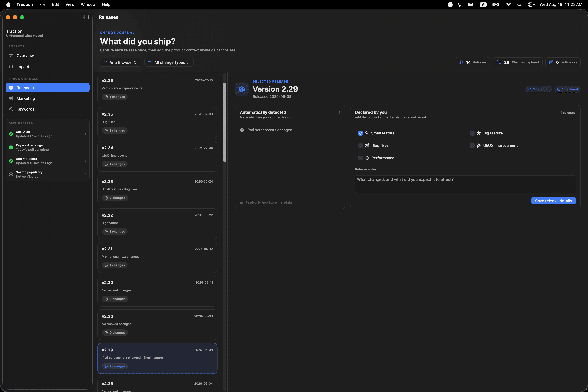Click the Releases cube icon in sidebar

pyautogui.click(x=11, y=87)
